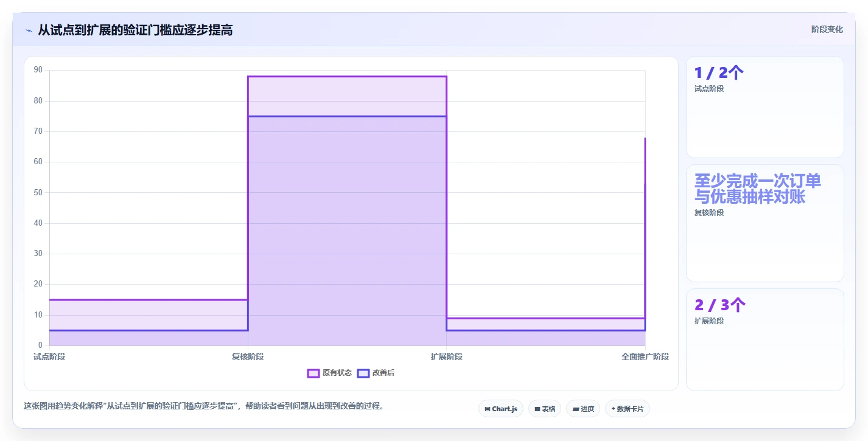
Task: Open the 2 / 3个 扩展阶段 card
Action: tap(765, 339)
